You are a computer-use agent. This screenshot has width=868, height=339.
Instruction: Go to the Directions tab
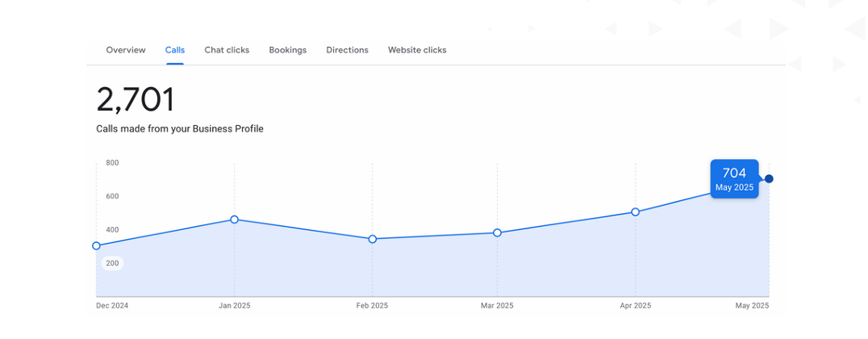click(x=347, y=50)
